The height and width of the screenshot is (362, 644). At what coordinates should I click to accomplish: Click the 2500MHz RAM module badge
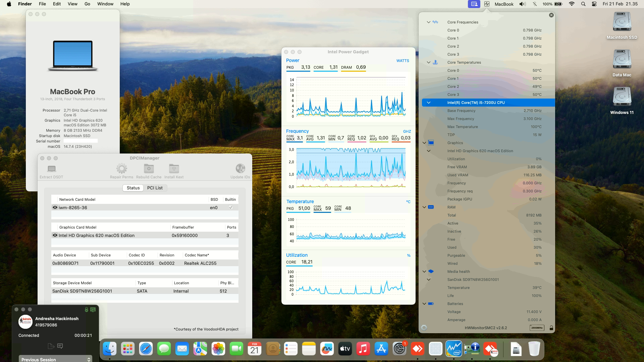(537, 328)
